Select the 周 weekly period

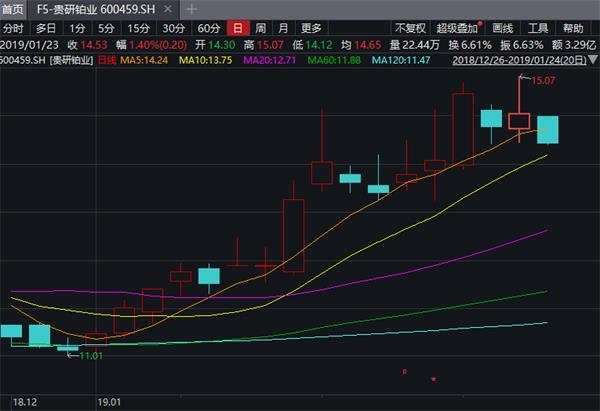(261, 28)
